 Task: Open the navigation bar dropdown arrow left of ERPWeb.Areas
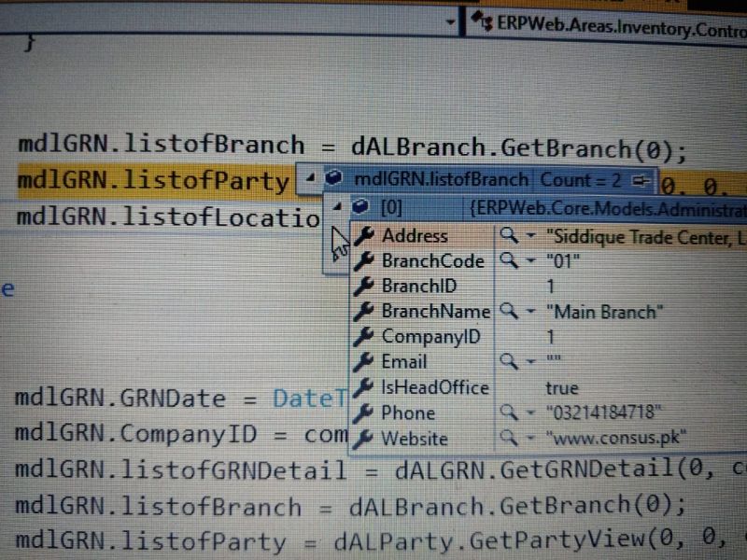tap(450, 21)
